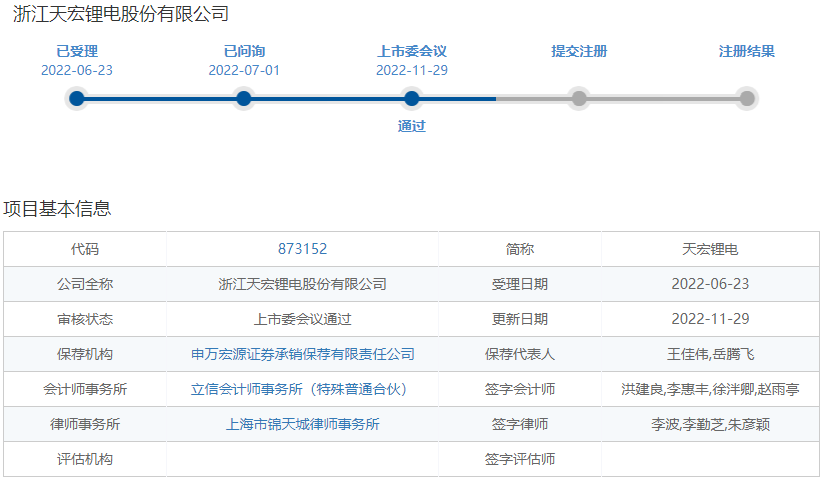Open stock code 873152 link
Viewport: 824px width, 481px height.
(302, 249)
